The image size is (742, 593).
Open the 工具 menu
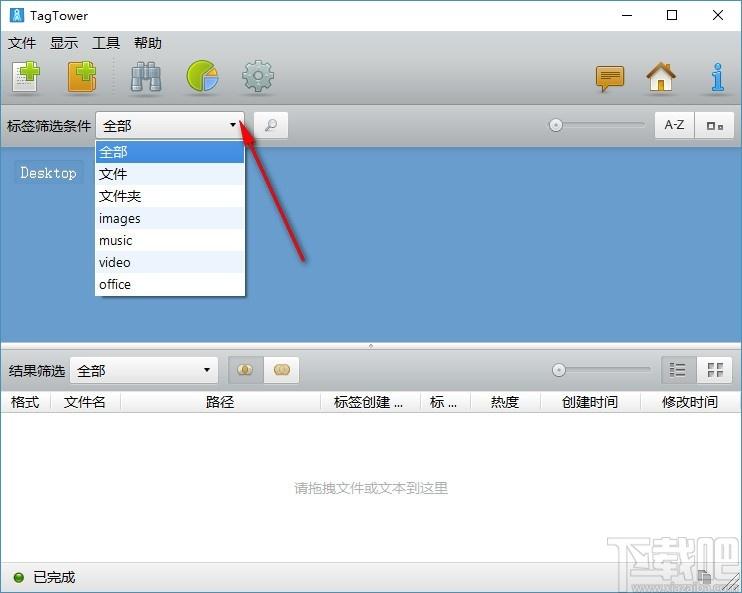coord(106,43)
